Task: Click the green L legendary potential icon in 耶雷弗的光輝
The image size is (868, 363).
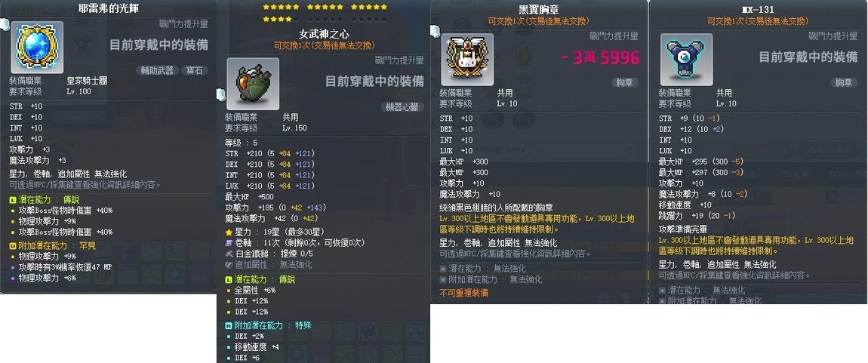Action: 14,198
